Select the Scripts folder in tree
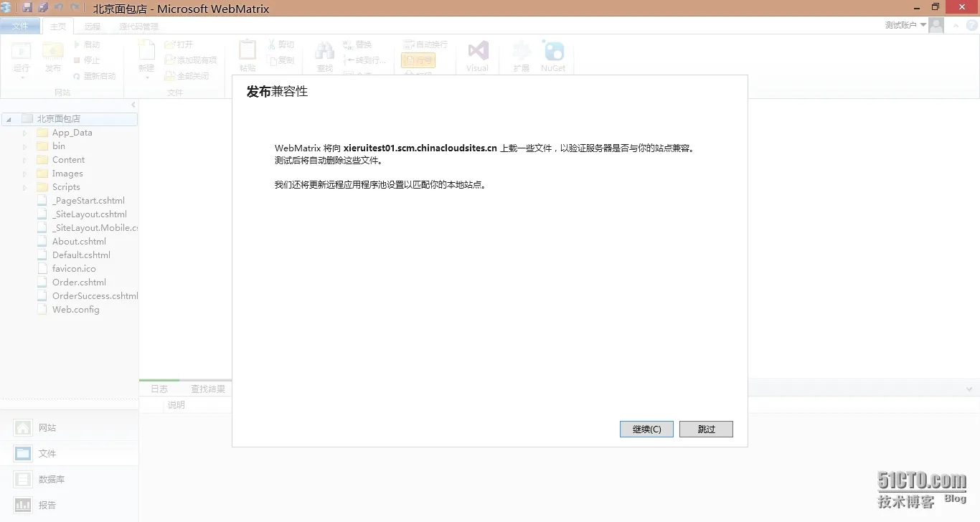The width and height of the screenshot is (980, 522). (66, 187)
